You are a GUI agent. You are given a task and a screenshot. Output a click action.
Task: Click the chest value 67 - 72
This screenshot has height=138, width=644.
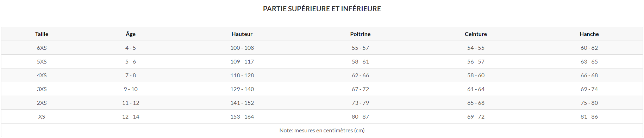360,89
